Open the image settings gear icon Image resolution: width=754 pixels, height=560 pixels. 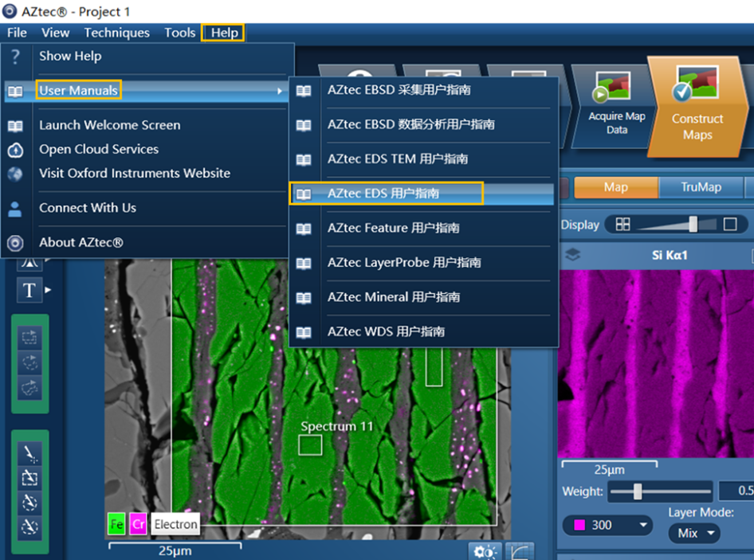point(484,551)
